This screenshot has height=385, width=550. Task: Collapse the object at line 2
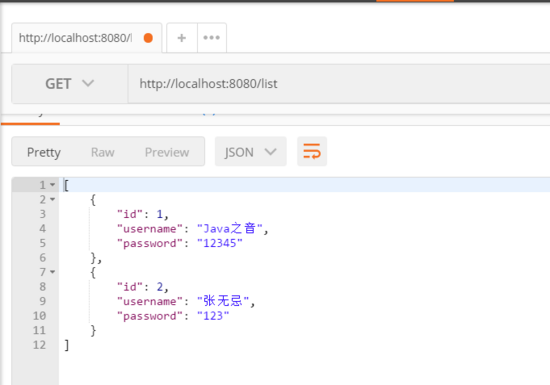[x=53, y=200]
